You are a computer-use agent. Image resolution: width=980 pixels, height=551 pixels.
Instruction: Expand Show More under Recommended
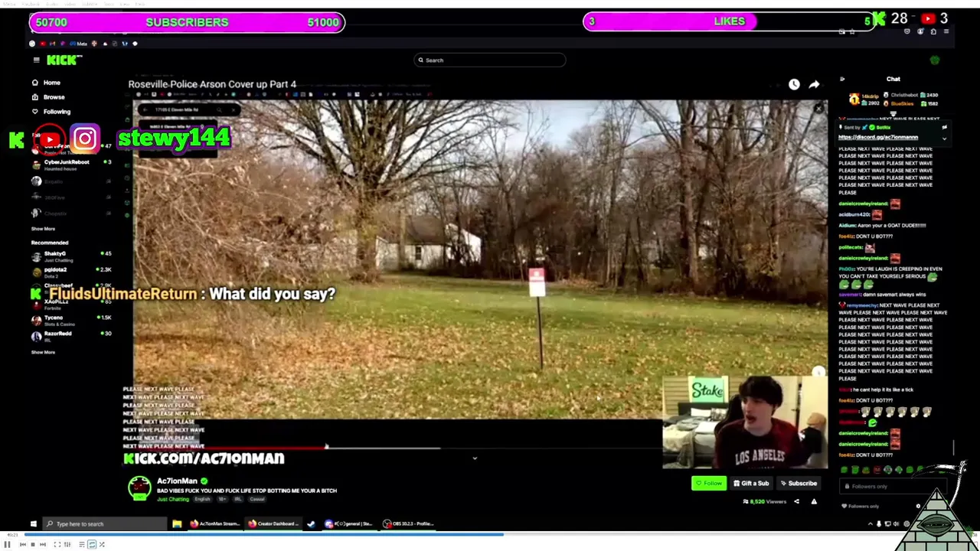[43, 352]
